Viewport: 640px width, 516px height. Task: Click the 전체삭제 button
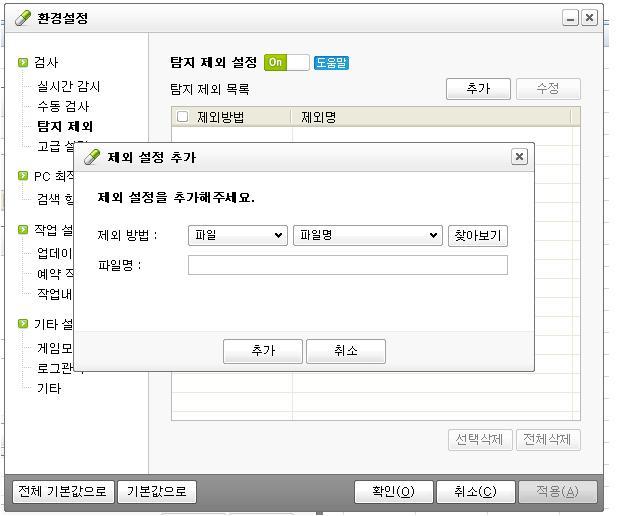(x=548, y=440)
